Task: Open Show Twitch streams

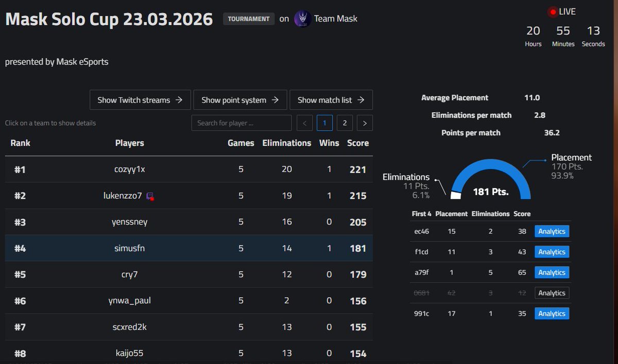Action: (x=140, y=100)
